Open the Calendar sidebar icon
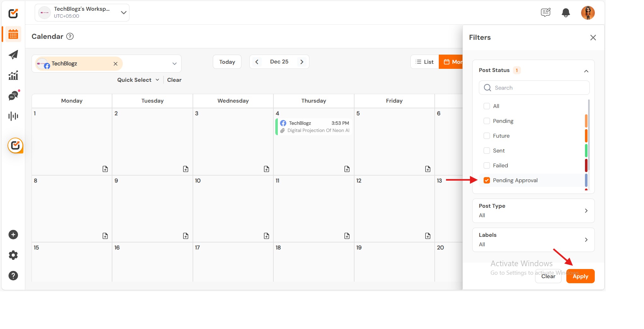The image size is (644, 329). point(13,34)
